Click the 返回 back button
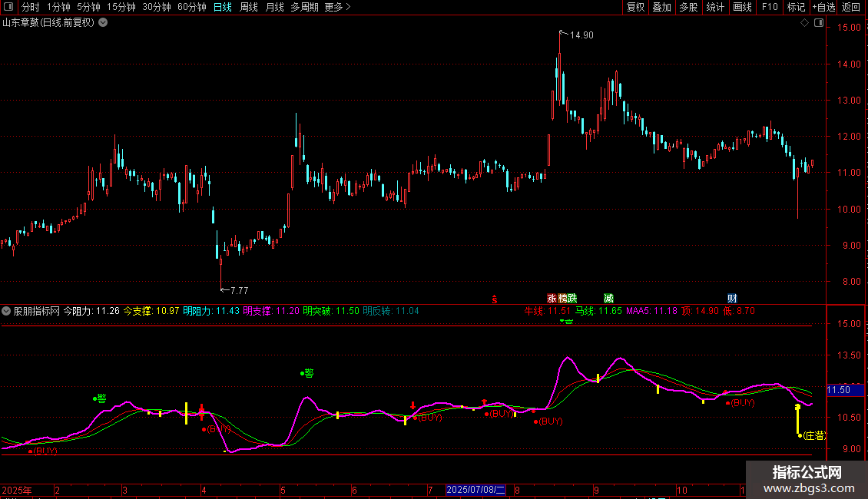 pos(851,7)
